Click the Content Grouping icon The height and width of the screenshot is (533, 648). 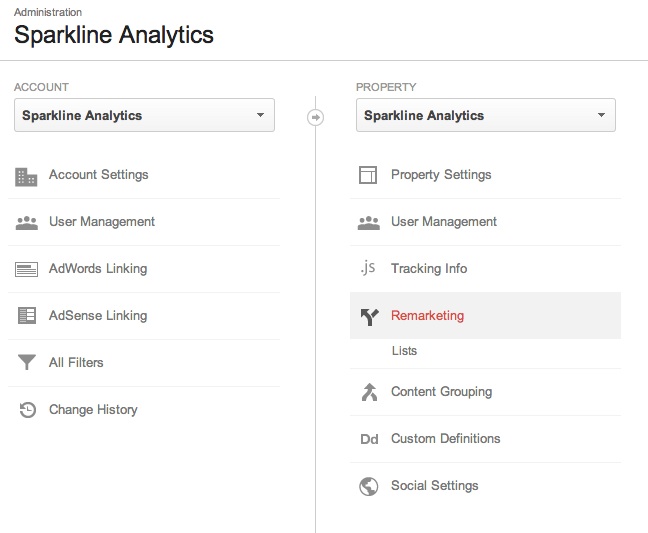(368, 392)
